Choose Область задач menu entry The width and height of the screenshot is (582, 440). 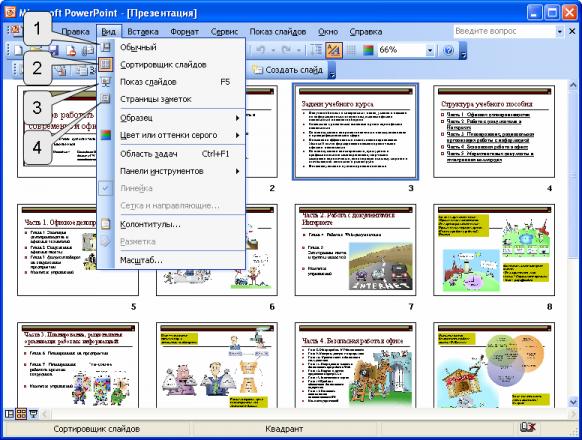tap(171, 154)
